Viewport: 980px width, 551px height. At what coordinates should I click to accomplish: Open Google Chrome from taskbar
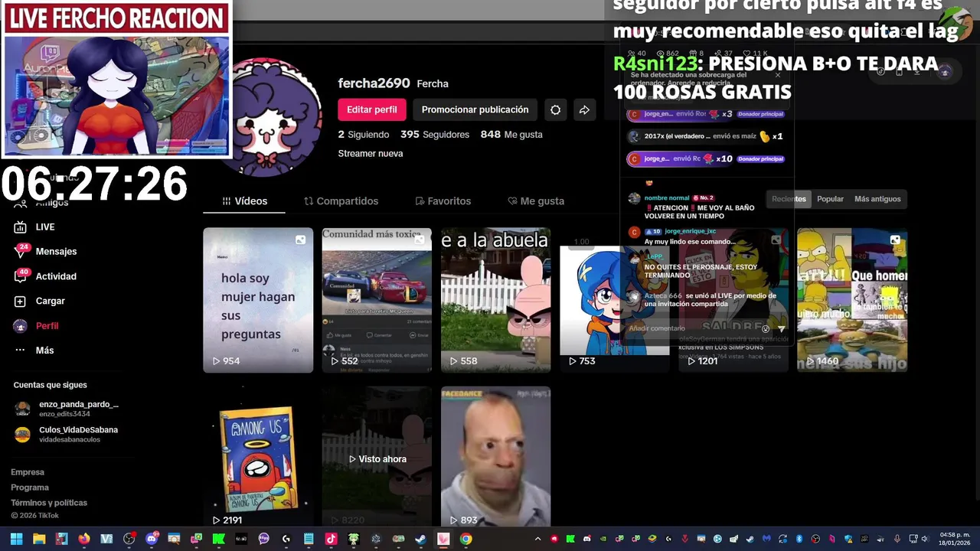pos(465,539)
